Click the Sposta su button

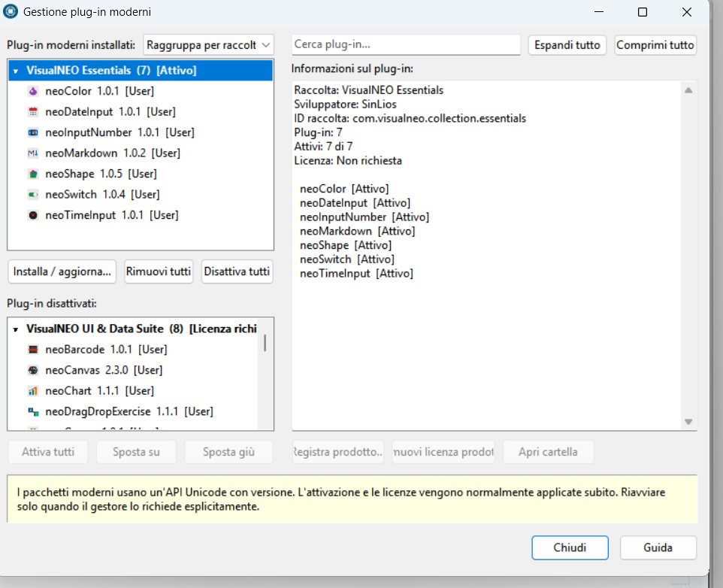click(x=136, y=452)
